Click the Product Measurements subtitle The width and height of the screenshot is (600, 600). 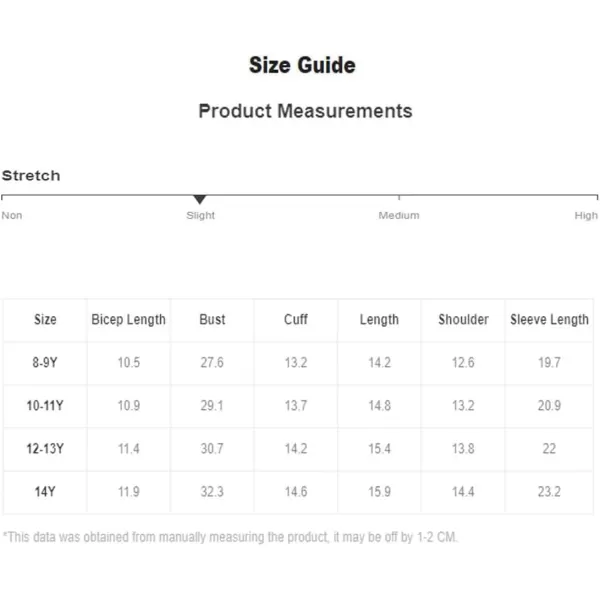point(305,111)
